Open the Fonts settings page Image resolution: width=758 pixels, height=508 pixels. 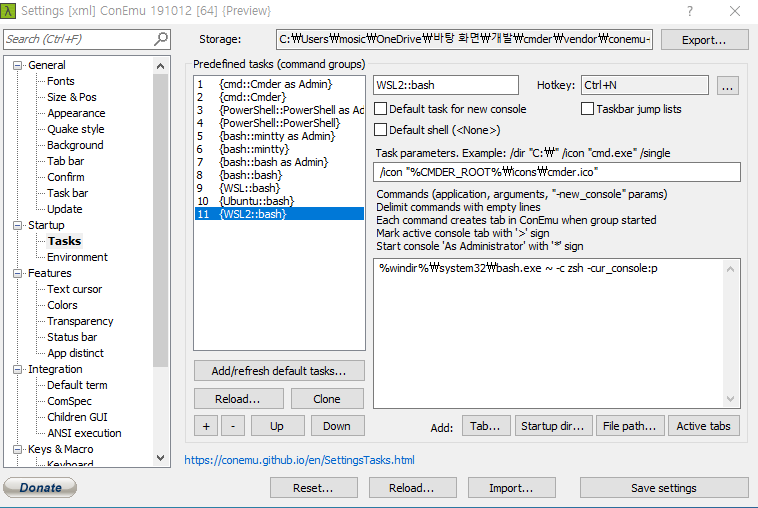coord(60,81)
